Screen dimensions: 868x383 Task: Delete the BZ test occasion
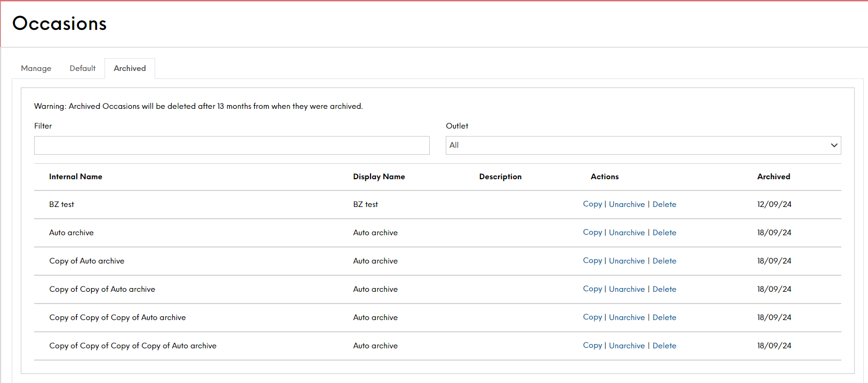pyautogui.click(x=664, y=204)
